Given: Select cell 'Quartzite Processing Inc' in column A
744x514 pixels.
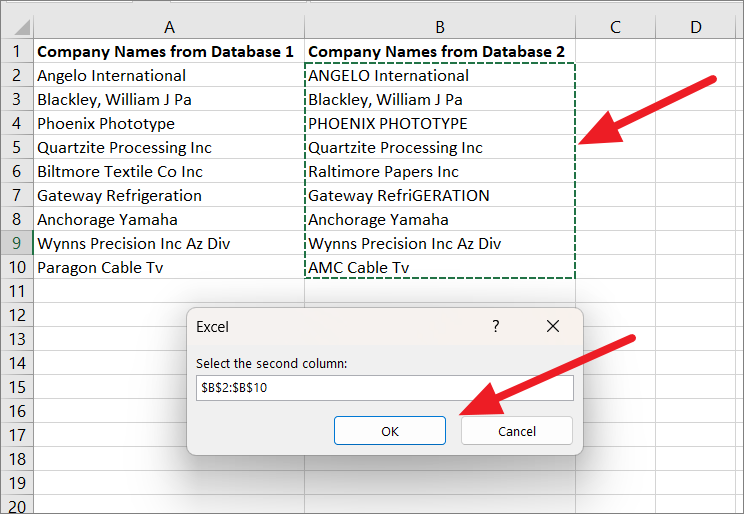Looking at the screenshot, I should pyautogui.click(x=169, y=147).
